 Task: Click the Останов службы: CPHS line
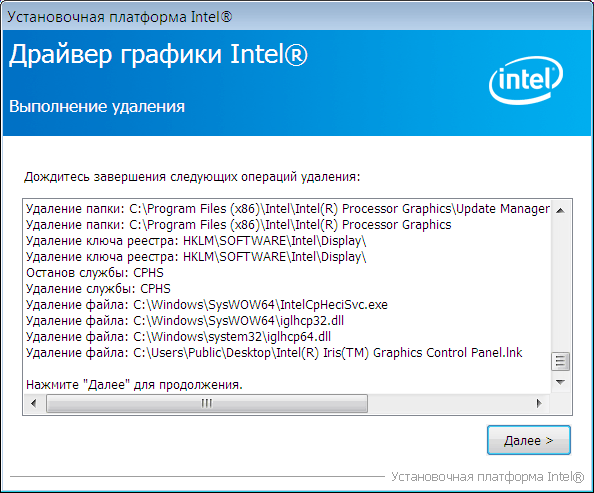[95, 272]
